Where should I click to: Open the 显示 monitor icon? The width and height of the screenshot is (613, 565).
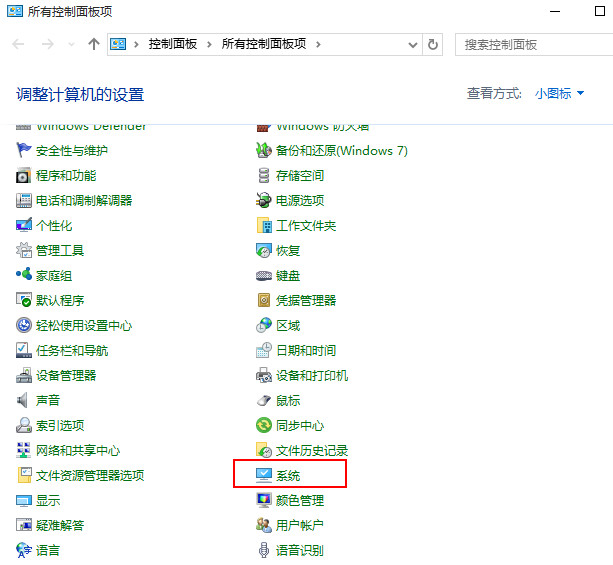tap(23, 500)
